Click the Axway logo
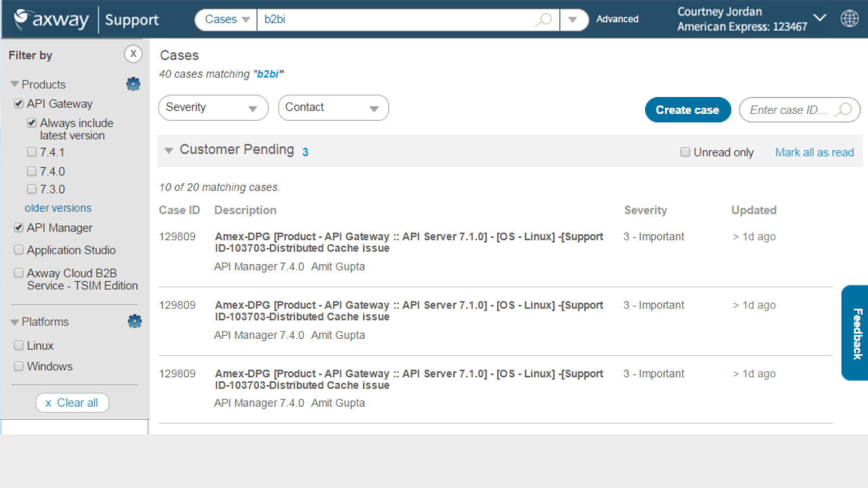This screenshot has height=488, width=868. (x=52, y=20)
